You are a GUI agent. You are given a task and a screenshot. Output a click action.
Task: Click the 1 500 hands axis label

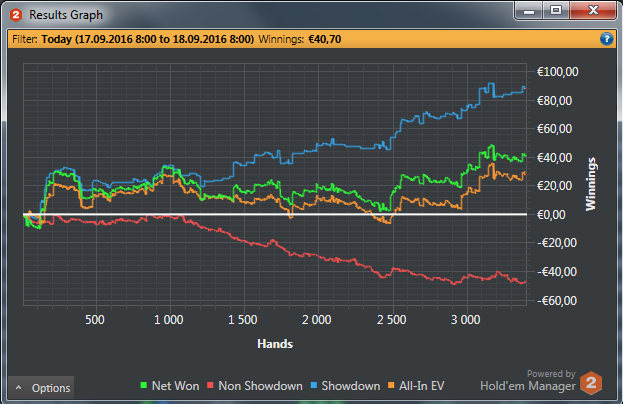coord(243,320)
